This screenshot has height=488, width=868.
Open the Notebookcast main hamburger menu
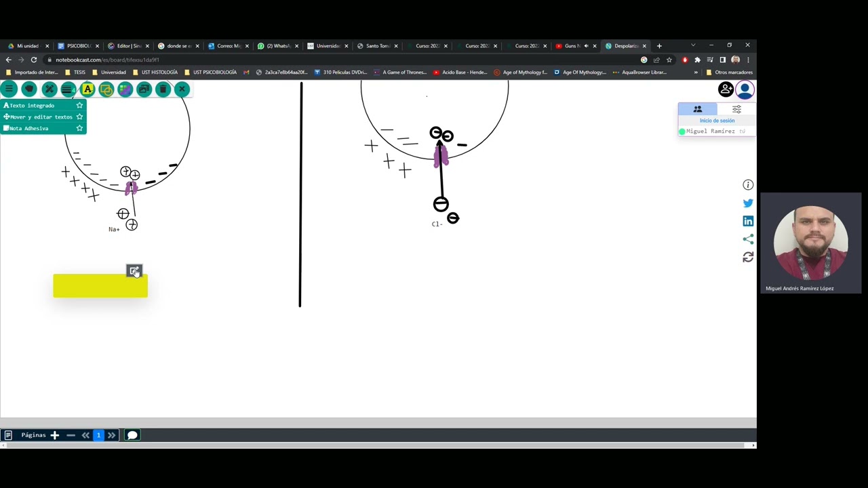pyautogui.click(x=9, y=89)
